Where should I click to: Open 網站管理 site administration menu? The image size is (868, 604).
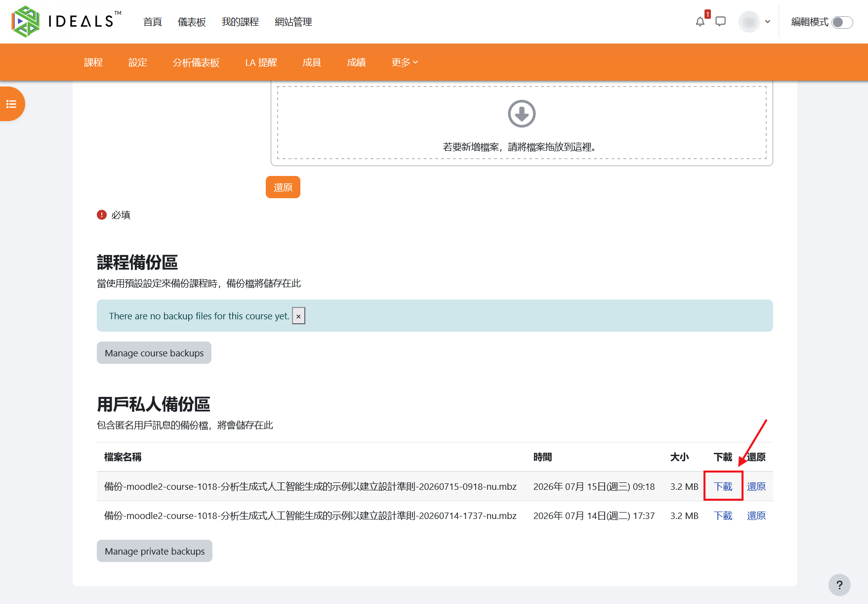click(x=293, y=22)
